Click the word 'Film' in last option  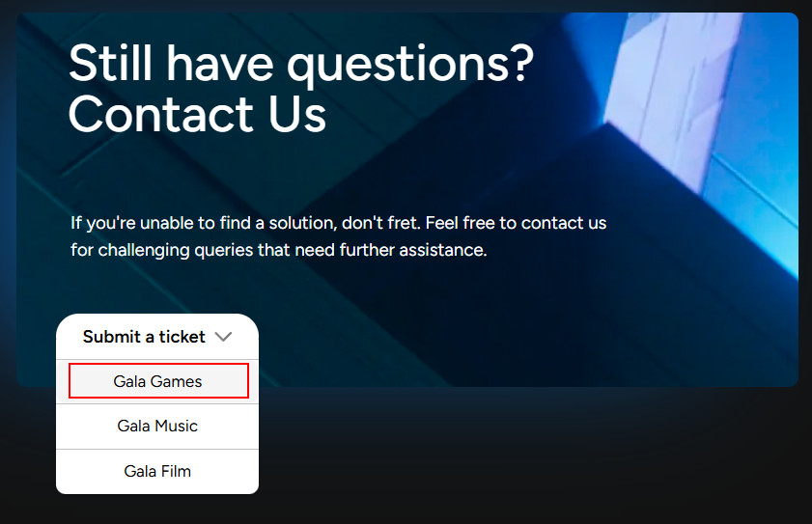[x=176, y=472]
